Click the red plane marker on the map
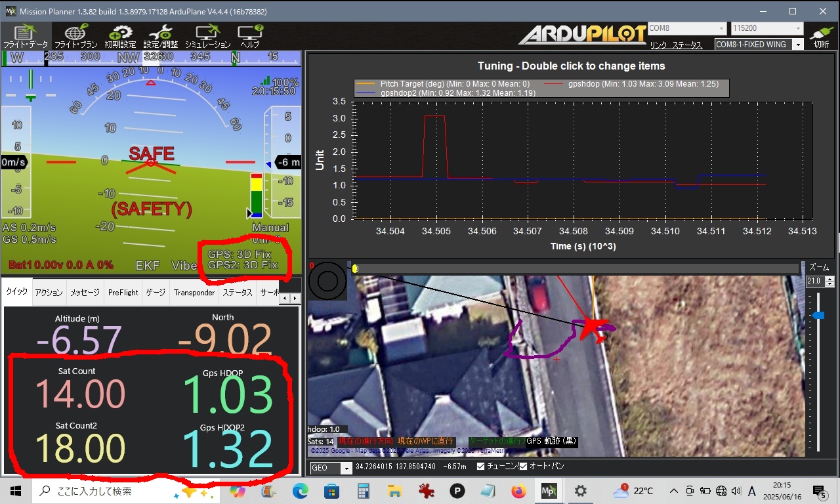 pos(594,330)
